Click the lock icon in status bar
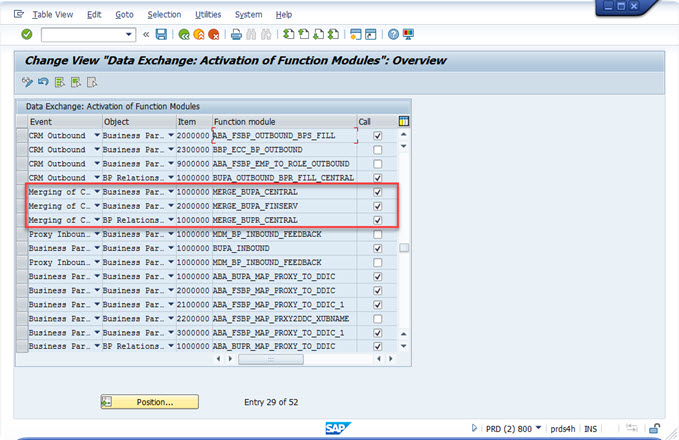The height and width of the screenshot is (440, 679). 654,428
